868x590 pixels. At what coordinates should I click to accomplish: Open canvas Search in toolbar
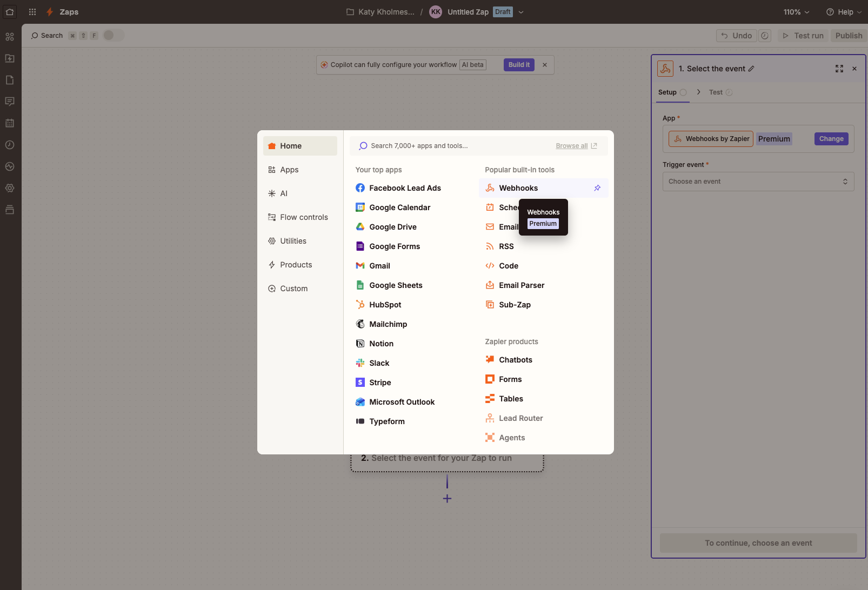[x=47, y=36]
